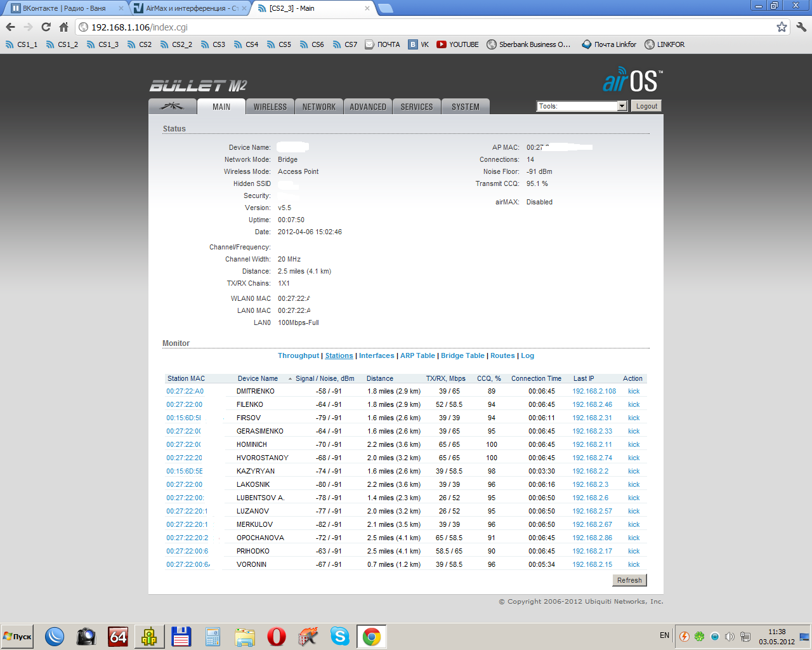812x650 pixels.
Task: Click the Refresh button
Action: tap(629, 580)
